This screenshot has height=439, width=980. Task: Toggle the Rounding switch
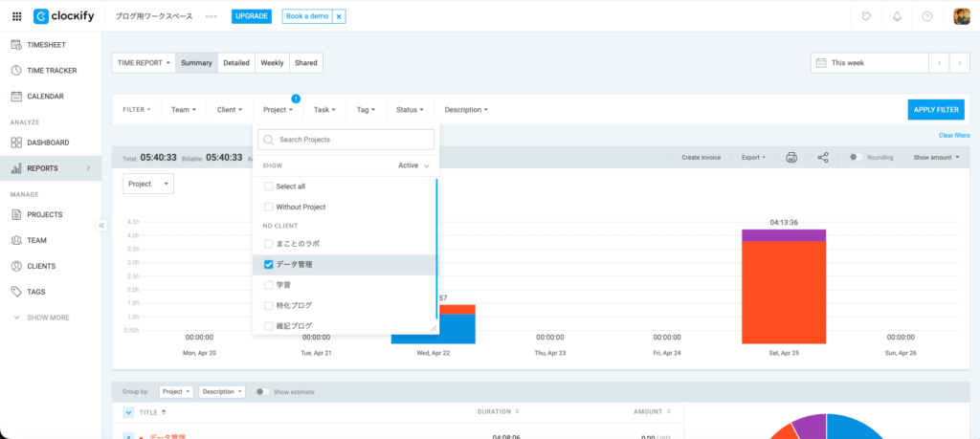[856, 157]
